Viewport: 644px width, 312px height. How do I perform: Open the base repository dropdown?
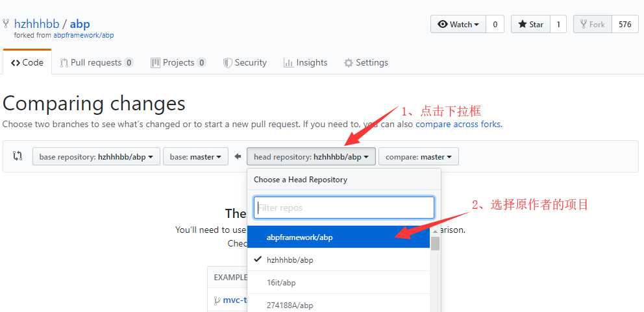pyautogui.click(x=96, y=156)
